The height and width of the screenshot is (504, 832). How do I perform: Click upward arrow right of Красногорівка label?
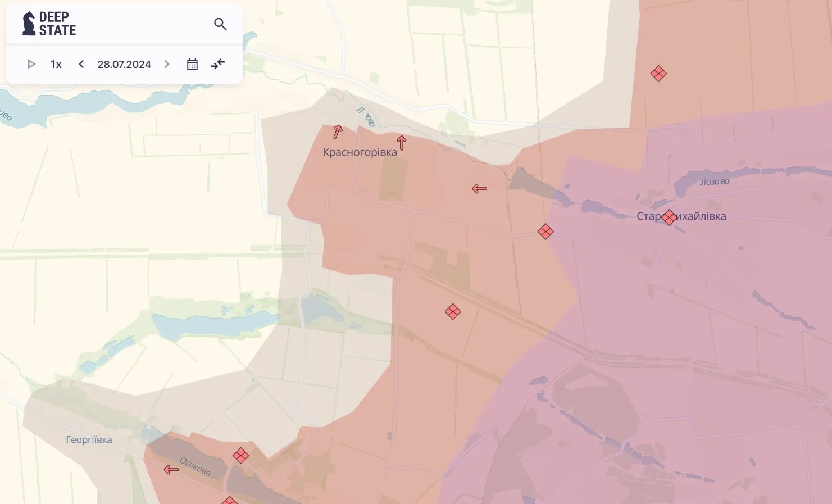click(401, 143)
